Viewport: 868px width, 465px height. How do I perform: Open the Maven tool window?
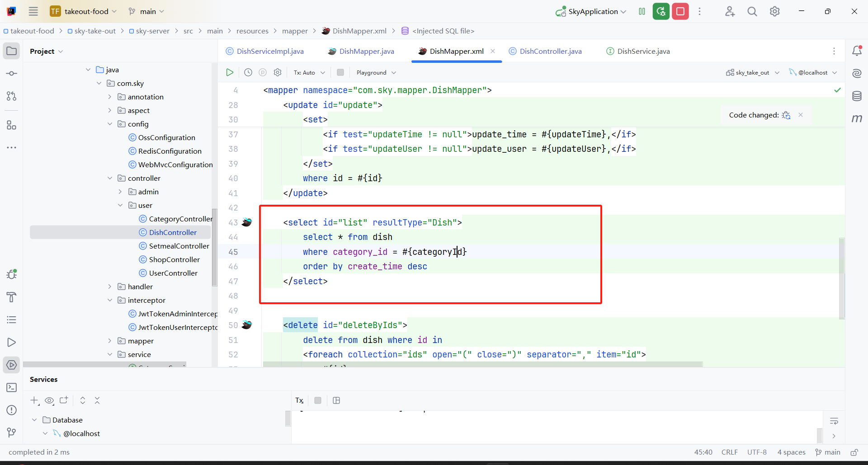(857, 118)
